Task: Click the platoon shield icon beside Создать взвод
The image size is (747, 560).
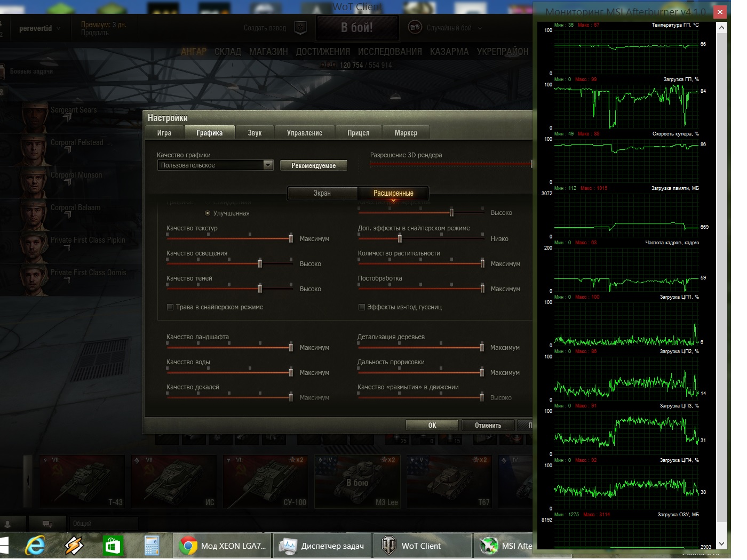Action: 300,28
